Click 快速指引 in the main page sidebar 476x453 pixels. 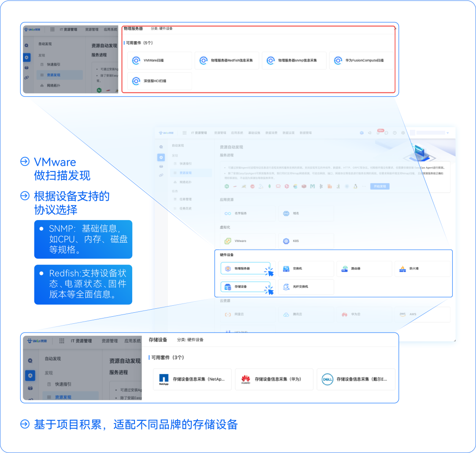point(186,164)
